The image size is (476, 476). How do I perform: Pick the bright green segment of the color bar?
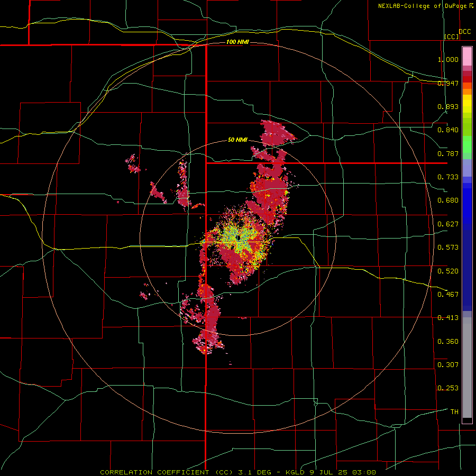(x=467, y=144)
